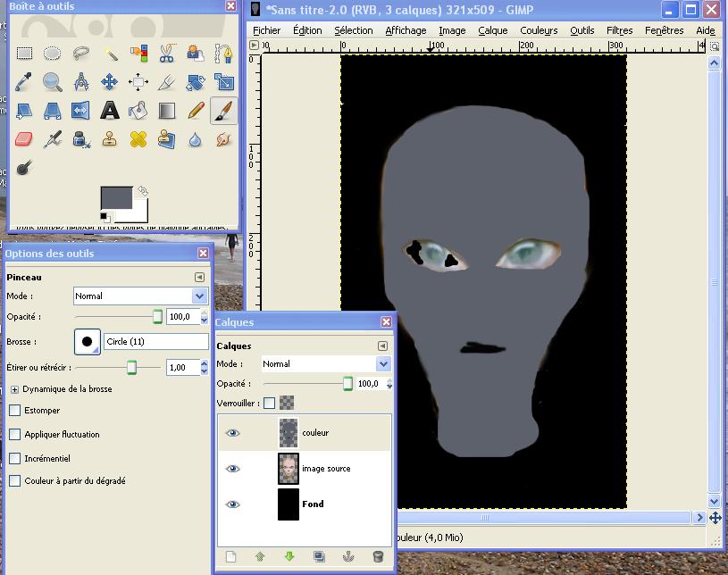Select the Text tool in toolbox
Image resolution: width=728 pixels, height=575 pixels.
coord(109,111)
